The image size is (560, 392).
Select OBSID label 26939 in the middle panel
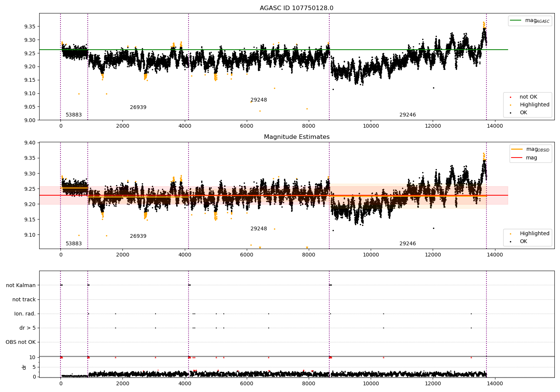coord(138,236)
